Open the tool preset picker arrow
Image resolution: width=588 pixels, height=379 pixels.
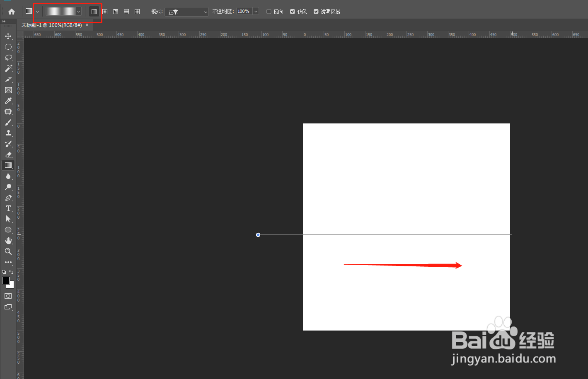click(37, 12)
